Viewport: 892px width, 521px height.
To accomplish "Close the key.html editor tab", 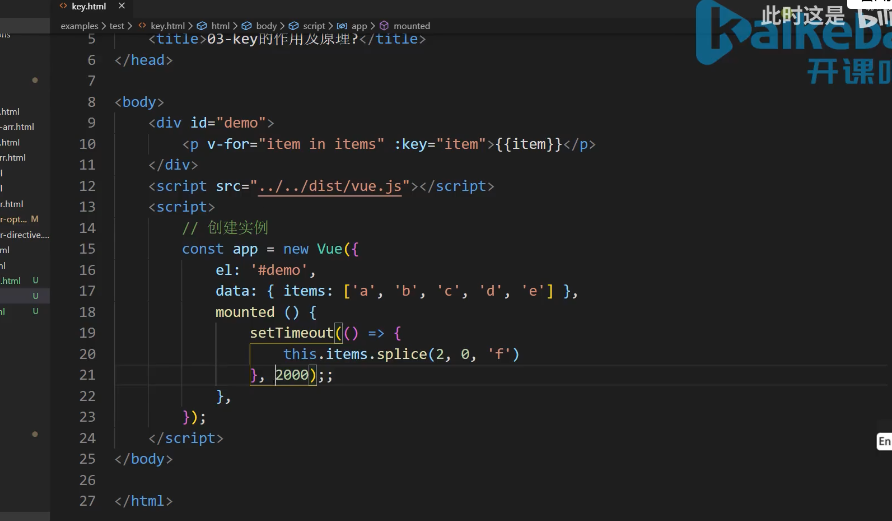I will click(121, 6).
